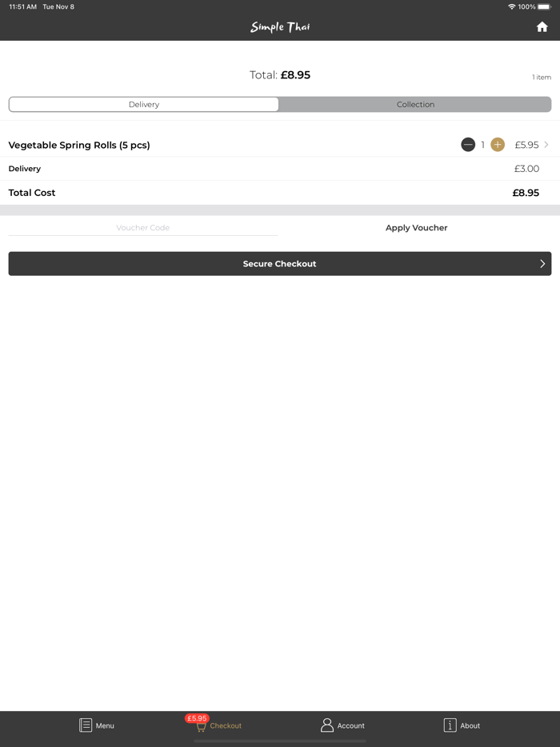Tap the red £5.95 cart badge
The height and width of the screenshot is (747, 560).
point(197,718)
